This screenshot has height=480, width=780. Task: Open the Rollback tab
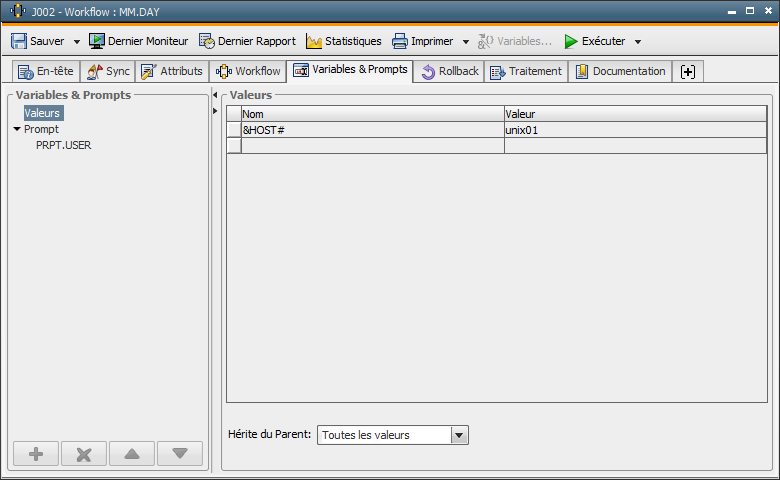(x=449, y=72)
